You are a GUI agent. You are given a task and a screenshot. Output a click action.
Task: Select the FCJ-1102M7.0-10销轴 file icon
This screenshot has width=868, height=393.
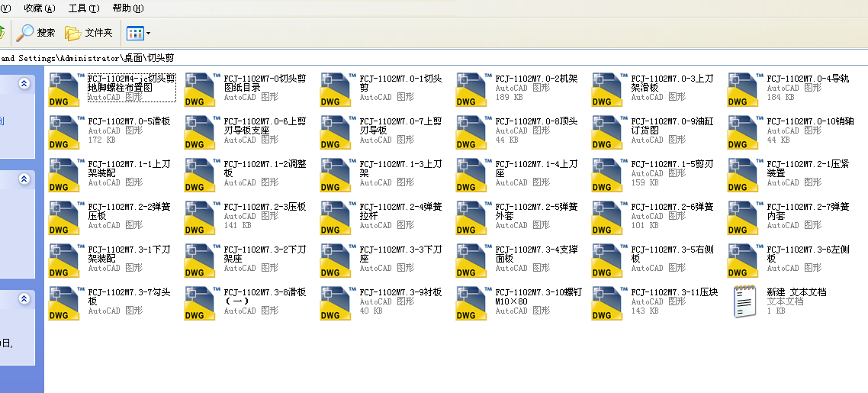(x=744, y=132)
